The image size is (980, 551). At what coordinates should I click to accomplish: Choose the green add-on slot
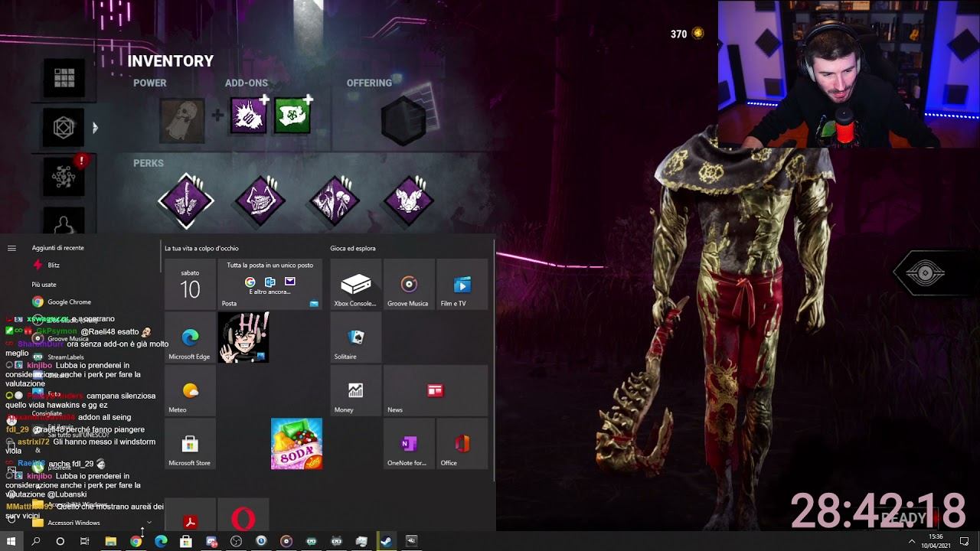(292, 116)
